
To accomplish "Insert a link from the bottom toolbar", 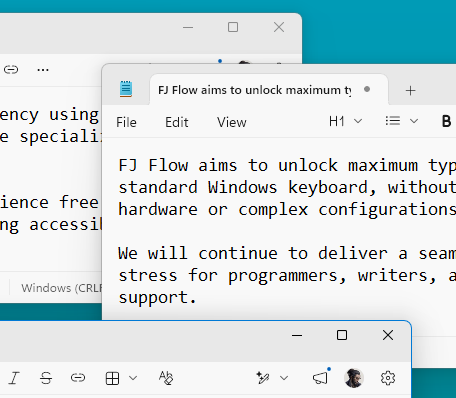I will click(x=78, y=378).
